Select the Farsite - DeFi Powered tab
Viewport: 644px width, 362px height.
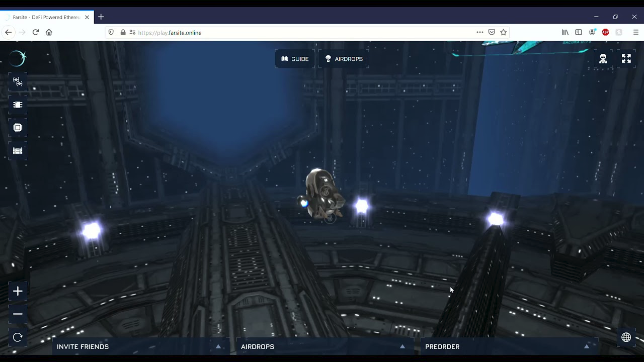coord(46,17)
